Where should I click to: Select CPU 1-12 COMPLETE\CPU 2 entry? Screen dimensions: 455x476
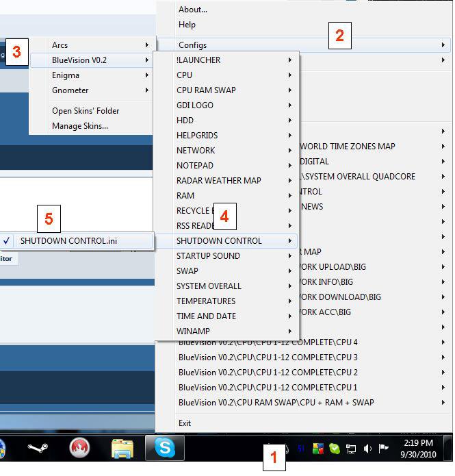click(303, 373)
